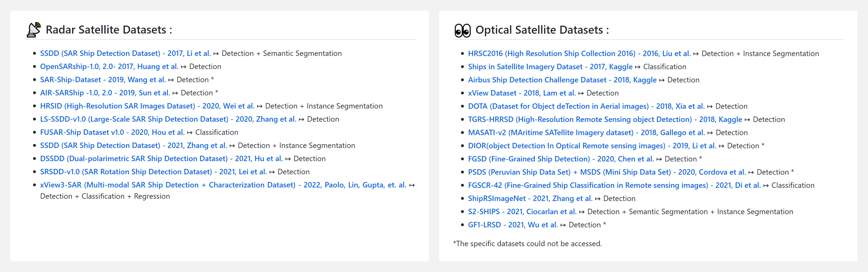Open the MASATI-v2 Maritime Satellite Imagery link
Viewport: 868px width, 272px height.
point(586,132)
